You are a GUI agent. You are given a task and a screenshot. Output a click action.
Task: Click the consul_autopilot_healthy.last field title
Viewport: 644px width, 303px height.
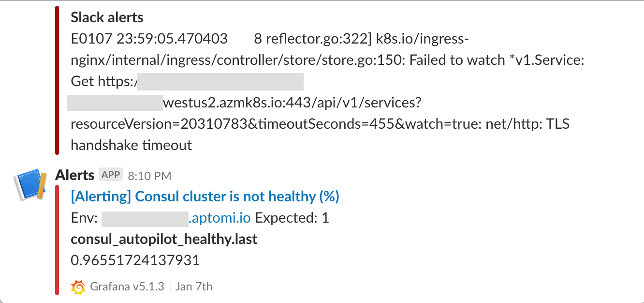(164, 239)
